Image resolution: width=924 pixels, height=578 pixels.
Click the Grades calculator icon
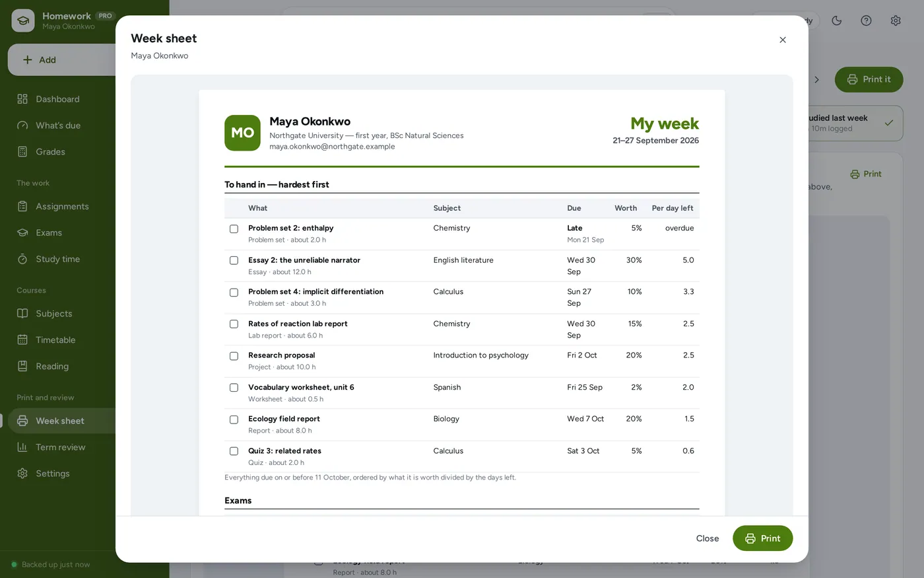click(x=22, y=152)
